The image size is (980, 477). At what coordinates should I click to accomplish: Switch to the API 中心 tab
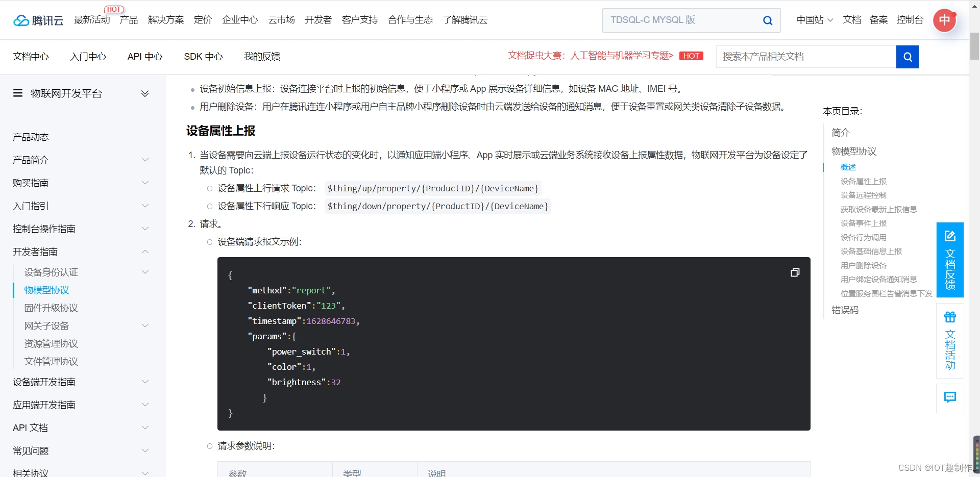pyautogui.click(x=145, y=57)
